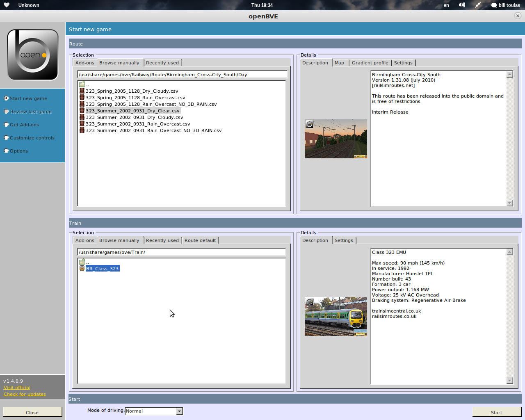
Task: Switch to route Add-ons tab
Action: pos(85,63)
